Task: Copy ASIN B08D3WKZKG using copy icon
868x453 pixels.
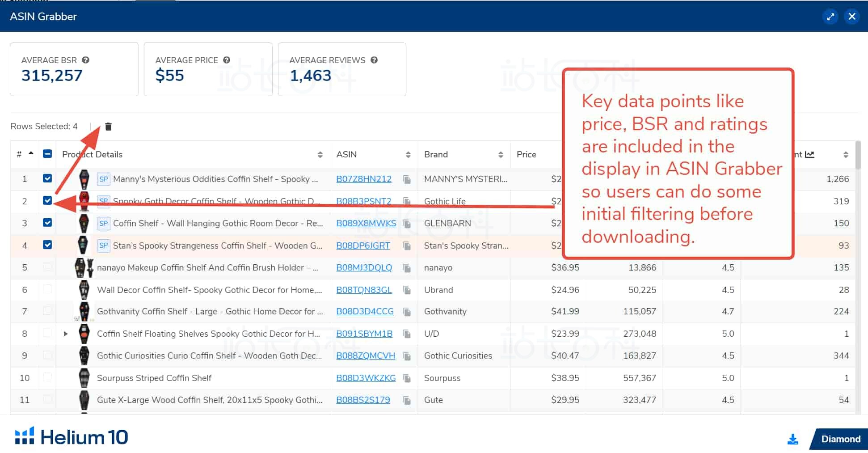Action: [x=407, y=378]
